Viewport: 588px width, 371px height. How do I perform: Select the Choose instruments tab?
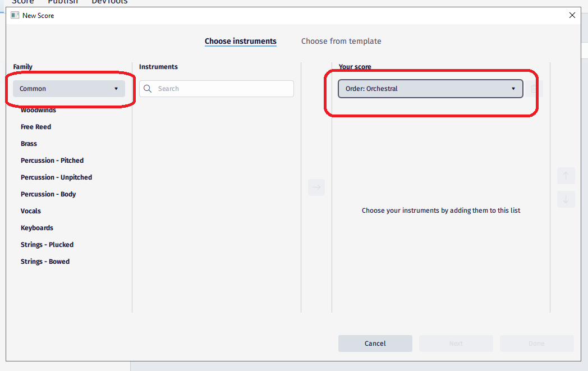pos(240,41)
